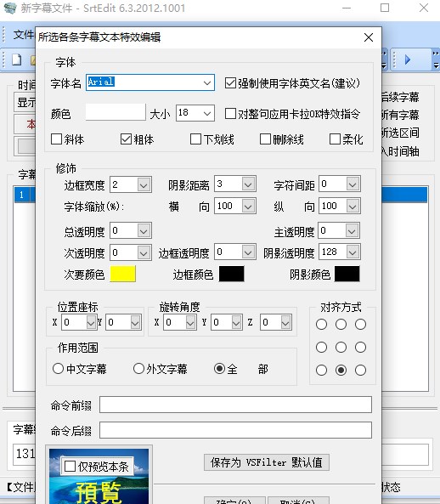Open the rotation Z angle dropdown

click(x=285, y=322)
